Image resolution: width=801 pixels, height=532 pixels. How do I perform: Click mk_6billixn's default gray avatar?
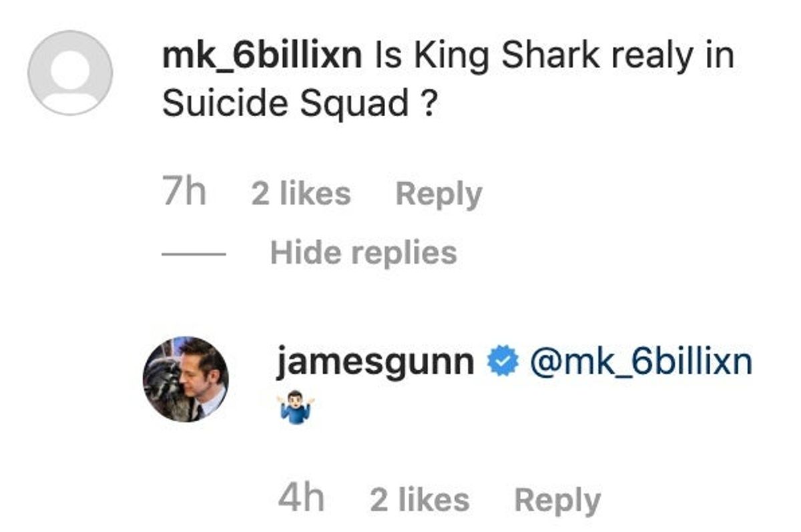pyautogui.click(x=70, y=72)
